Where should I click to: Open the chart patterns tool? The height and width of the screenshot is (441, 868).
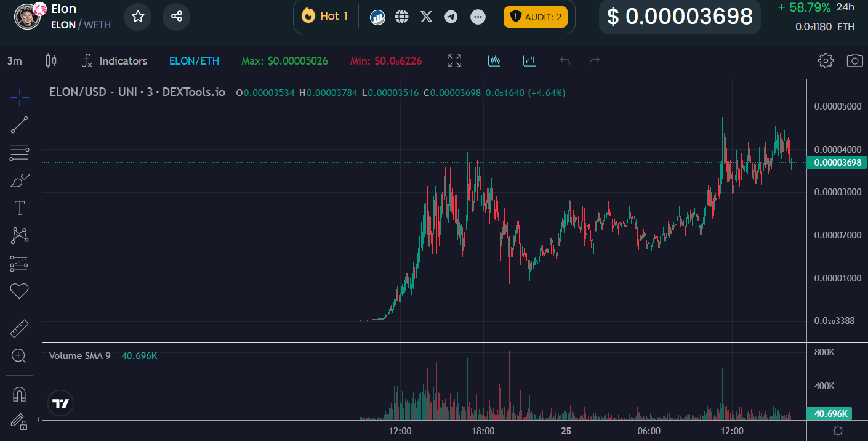click(x=20, y=235)
